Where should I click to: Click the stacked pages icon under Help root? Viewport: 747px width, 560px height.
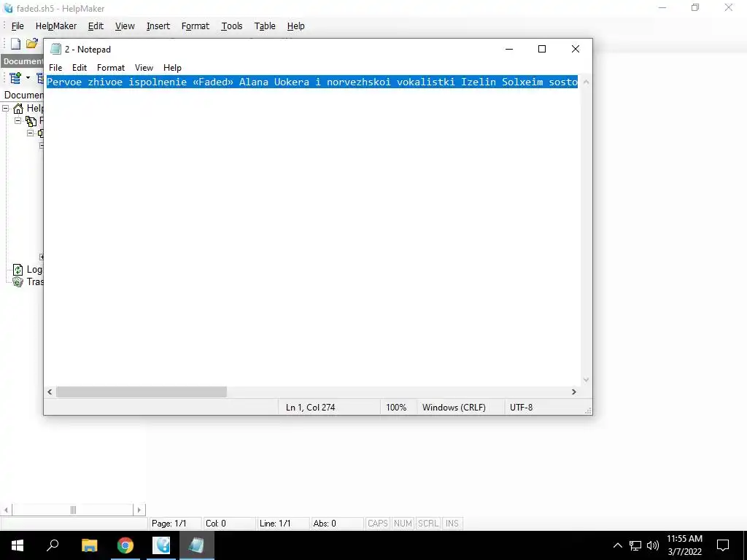coord(31,121)
